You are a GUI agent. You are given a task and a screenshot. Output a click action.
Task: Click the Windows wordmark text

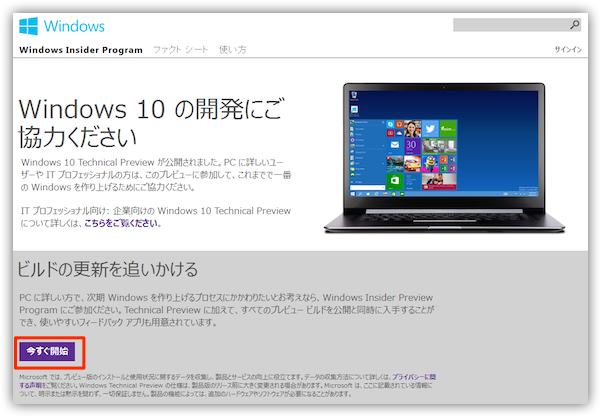point(74,26)
